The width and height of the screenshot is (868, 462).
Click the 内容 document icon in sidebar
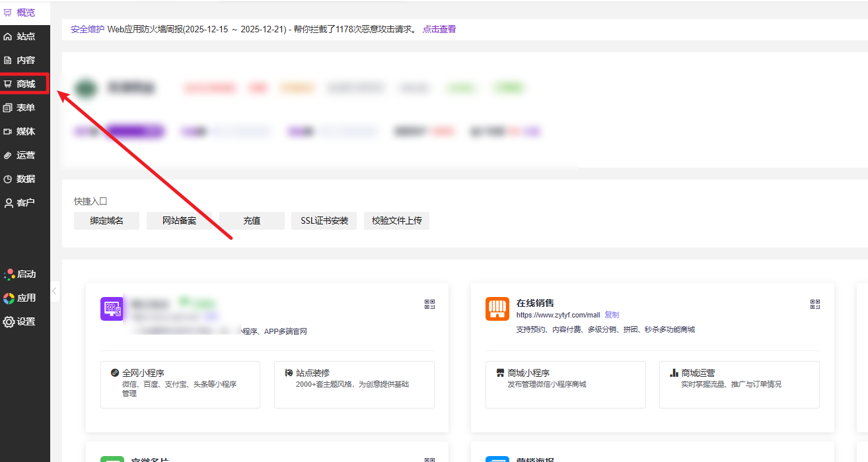point(8,60)
